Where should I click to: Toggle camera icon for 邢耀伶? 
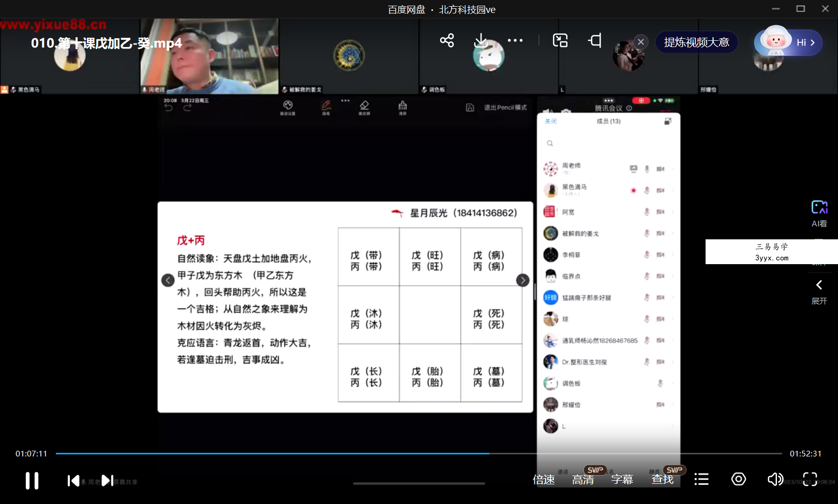[x=661, y=405]
